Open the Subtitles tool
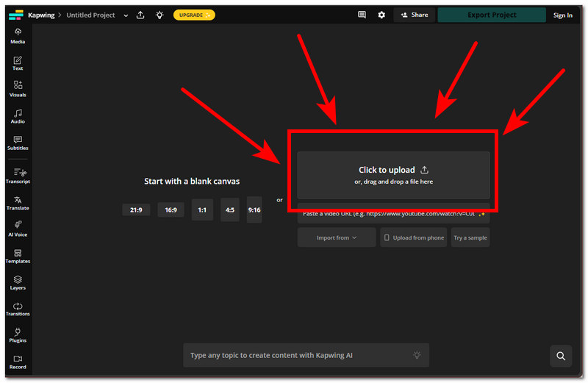The width and height of the screenshot is (588, 383). click(18, 143)
